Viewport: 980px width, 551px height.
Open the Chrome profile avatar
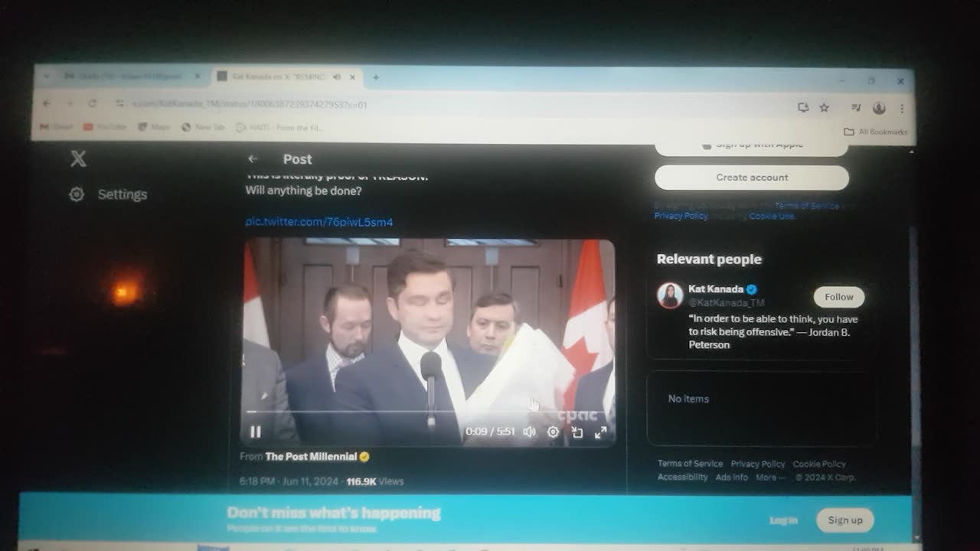[x=879, y=108]
